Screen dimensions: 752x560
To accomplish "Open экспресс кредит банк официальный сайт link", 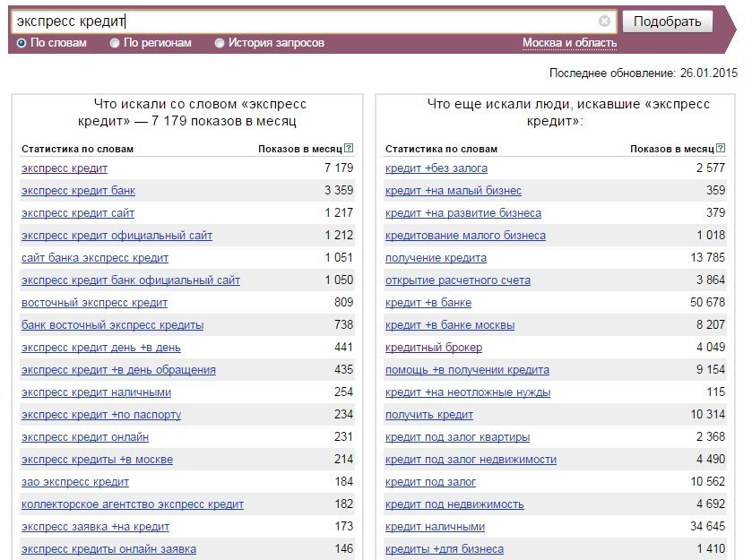I will point(131,280).
